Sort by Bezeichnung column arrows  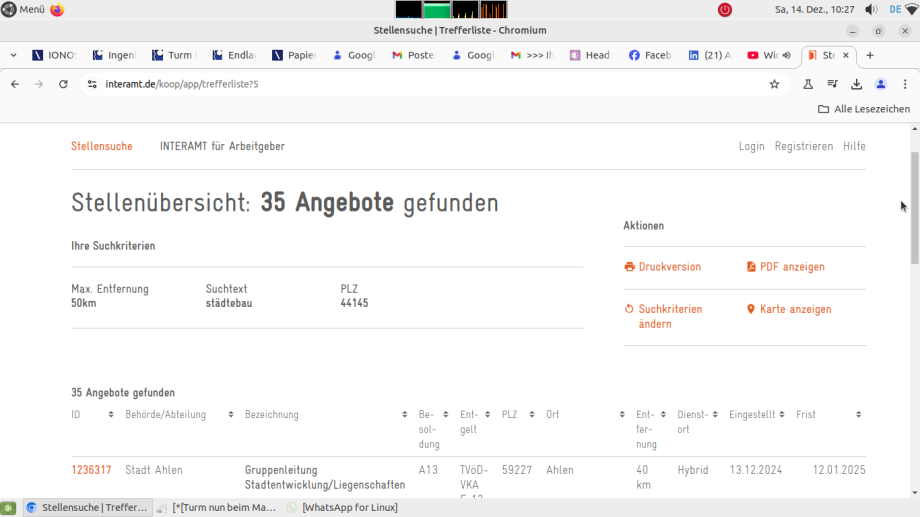(x=404, y=414)
